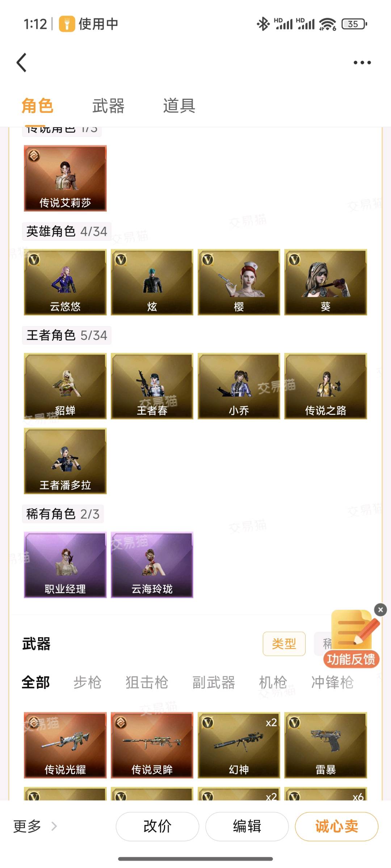Open the 功能反馈 feedback note icon
Image resolution: width=391 pixels, height=868 pixels.
click(x=355, y=631)
